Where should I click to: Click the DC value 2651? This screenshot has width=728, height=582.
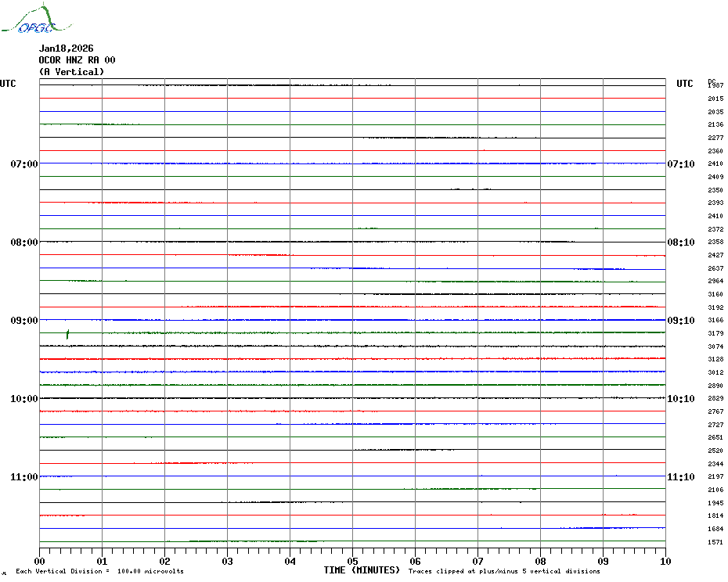coord(715,437)
